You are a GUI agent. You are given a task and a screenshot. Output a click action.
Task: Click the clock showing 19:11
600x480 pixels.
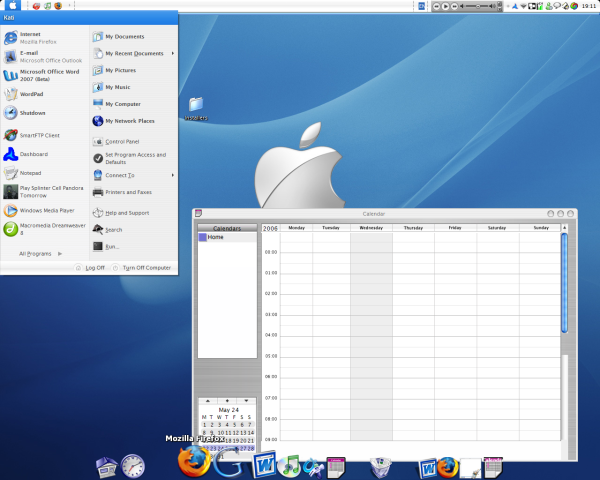[x=589, y=6]
